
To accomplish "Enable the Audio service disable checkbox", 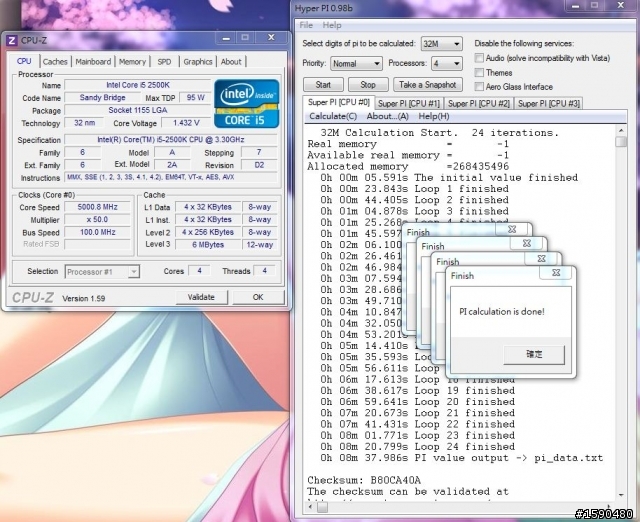I will click(x=479, y=58).
